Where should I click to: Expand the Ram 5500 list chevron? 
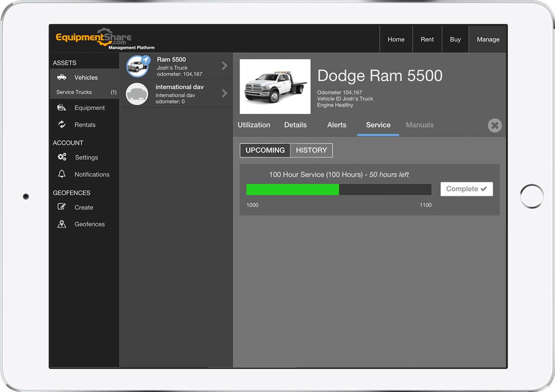point(225,66)
